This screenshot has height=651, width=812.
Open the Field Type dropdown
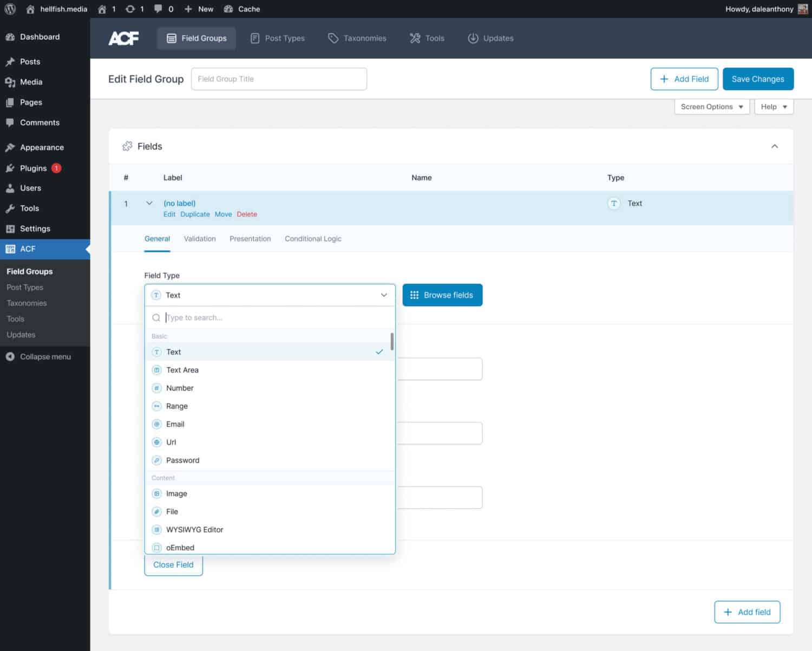tap(270, 295)
